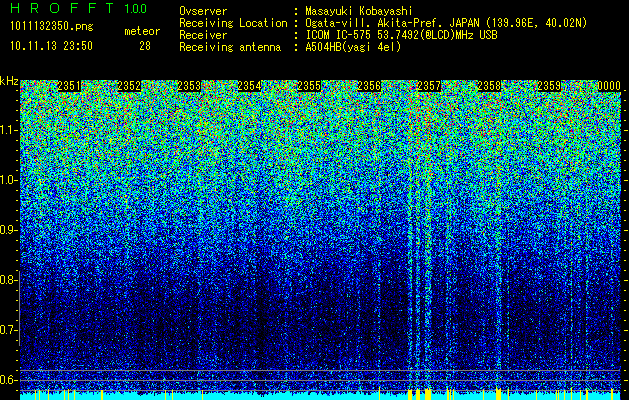Image resolution: width=629 pixels, height=400 pixels.
Task: Click the 1.0 frequency axis label
Action: (8, 180)
